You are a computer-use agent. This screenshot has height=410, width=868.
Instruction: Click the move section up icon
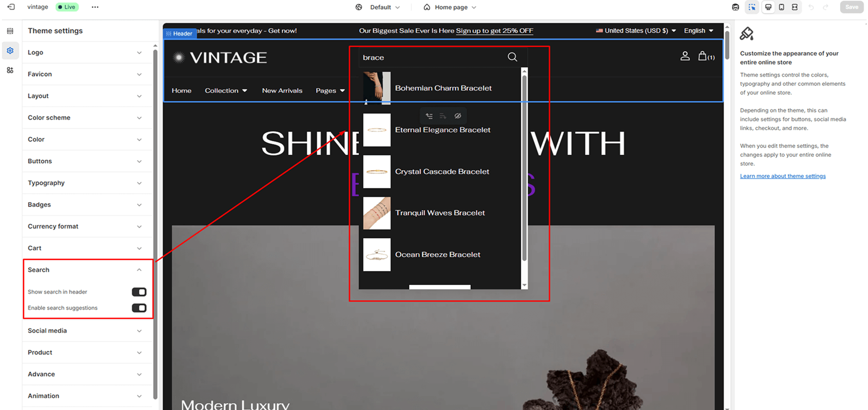pos(429,116)
